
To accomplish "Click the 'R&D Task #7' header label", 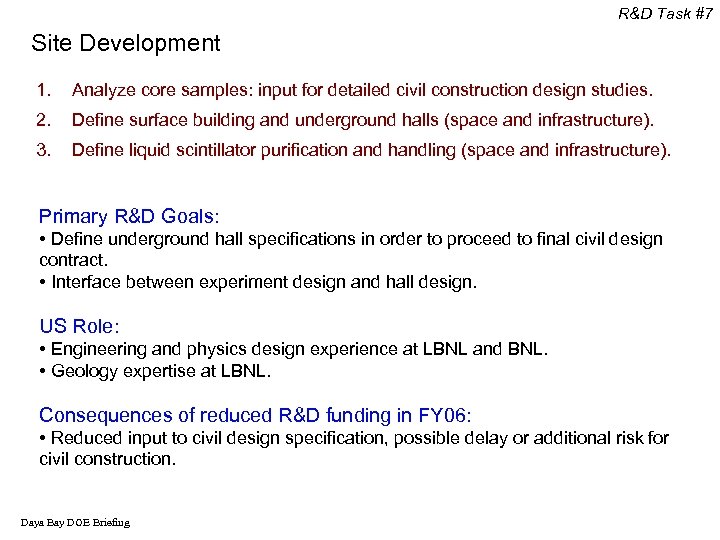I will click(x=665, y=13).
